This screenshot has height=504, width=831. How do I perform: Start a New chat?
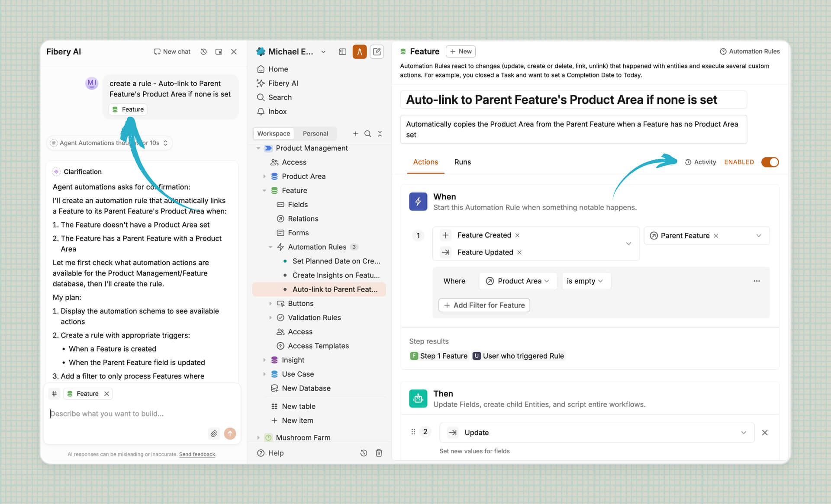click(x=172, y=51)
